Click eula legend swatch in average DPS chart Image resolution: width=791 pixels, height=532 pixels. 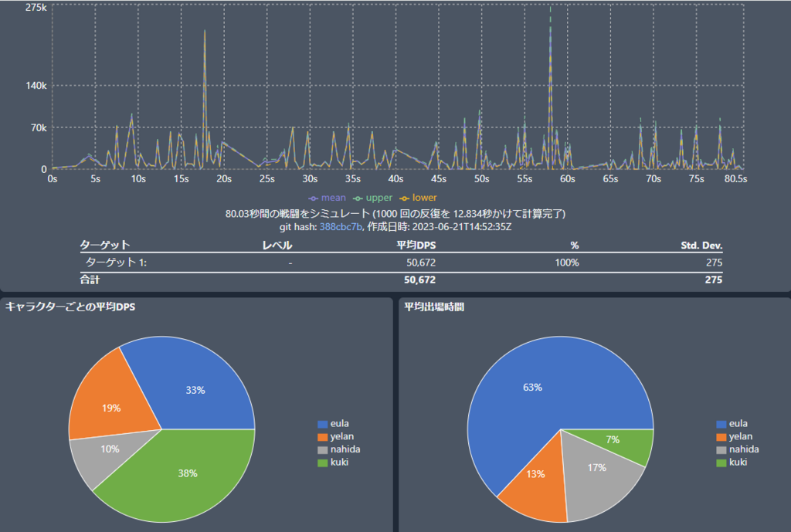tap(323, 424)
